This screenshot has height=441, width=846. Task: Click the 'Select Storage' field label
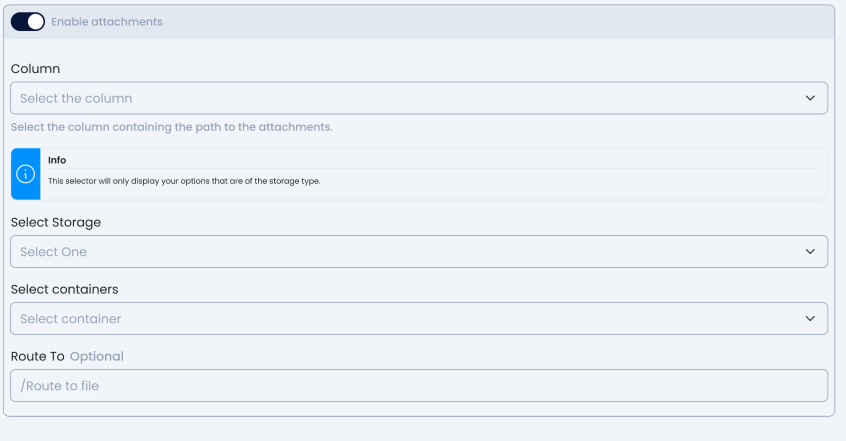tap(55, 222)
